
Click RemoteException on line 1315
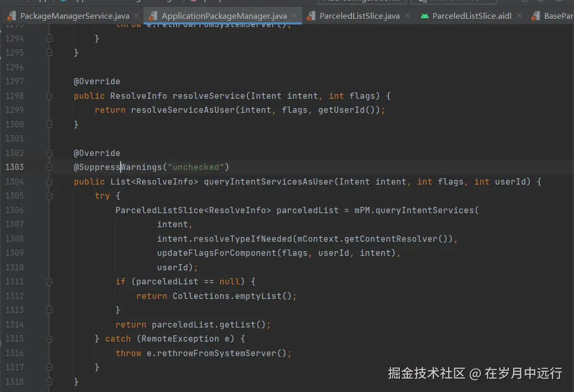pos(180,339)
